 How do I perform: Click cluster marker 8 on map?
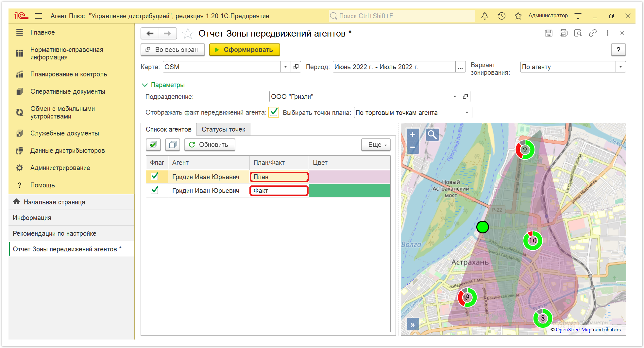pyautogui.click(x=543, y=318)
